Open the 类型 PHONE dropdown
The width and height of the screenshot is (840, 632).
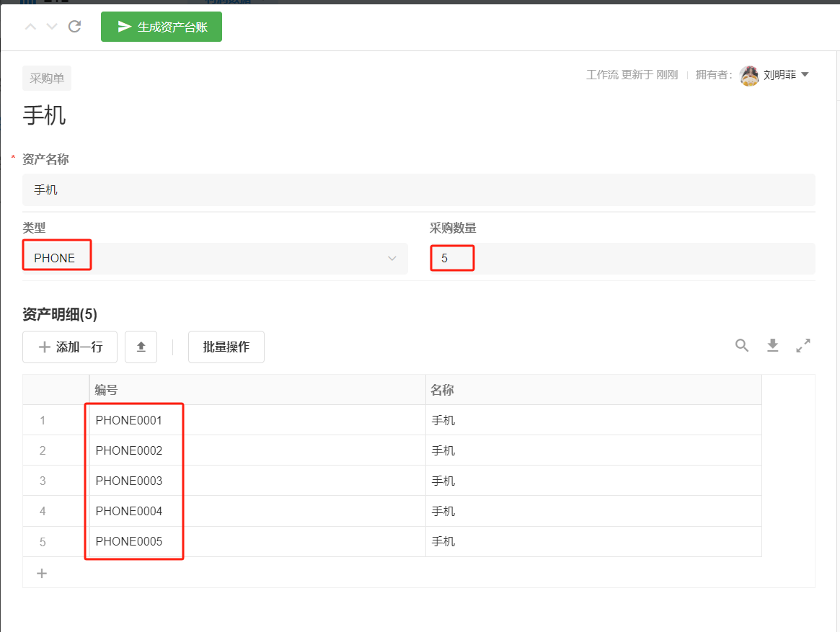click(x=215, y=258)
